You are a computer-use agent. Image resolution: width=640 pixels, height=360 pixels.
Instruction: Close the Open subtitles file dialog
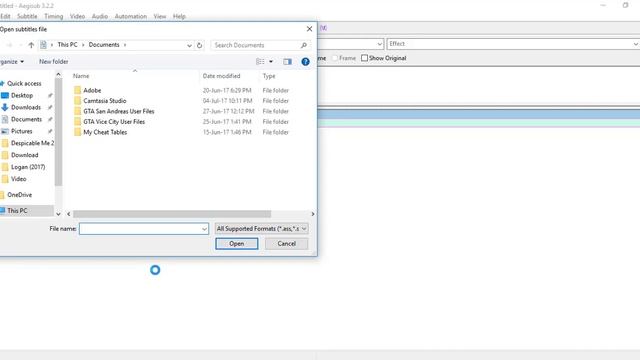(309, 29)
